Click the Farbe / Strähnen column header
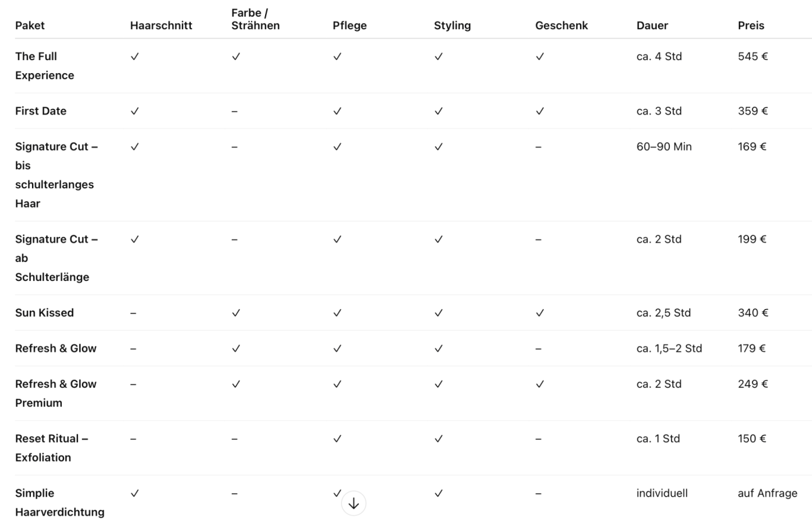 (255, 19)
